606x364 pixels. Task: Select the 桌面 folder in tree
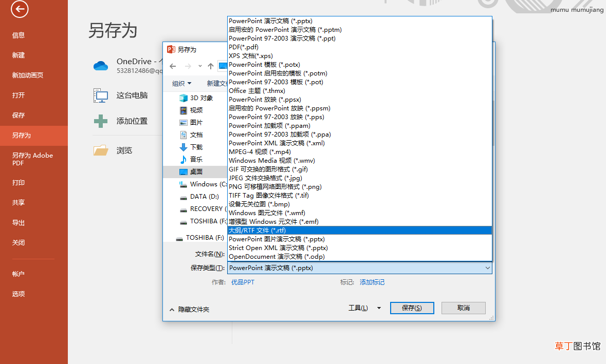pyautogui.click(x=196, y=172)
